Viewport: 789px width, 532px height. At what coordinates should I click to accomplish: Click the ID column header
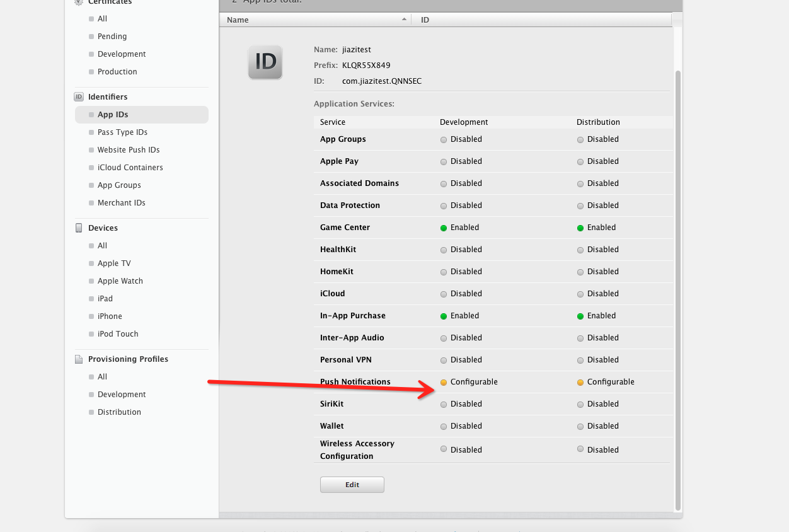(x=425, y=20)
